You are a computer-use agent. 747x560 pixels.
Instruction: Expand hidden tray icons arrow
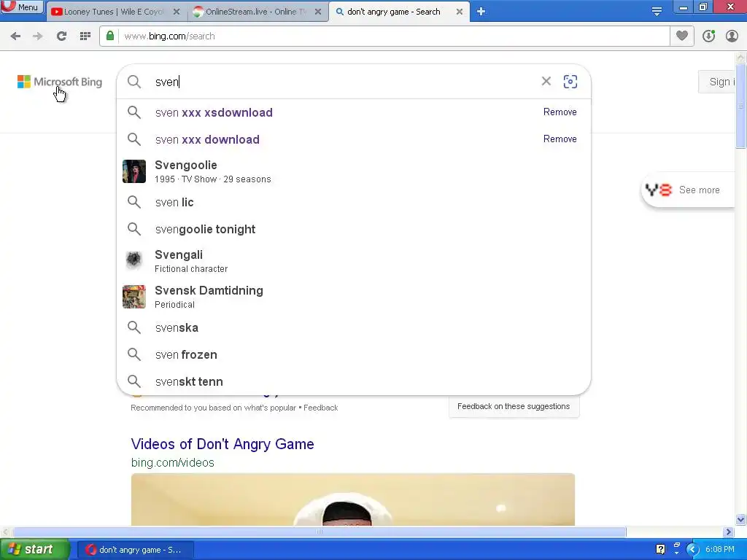[692, 550]
